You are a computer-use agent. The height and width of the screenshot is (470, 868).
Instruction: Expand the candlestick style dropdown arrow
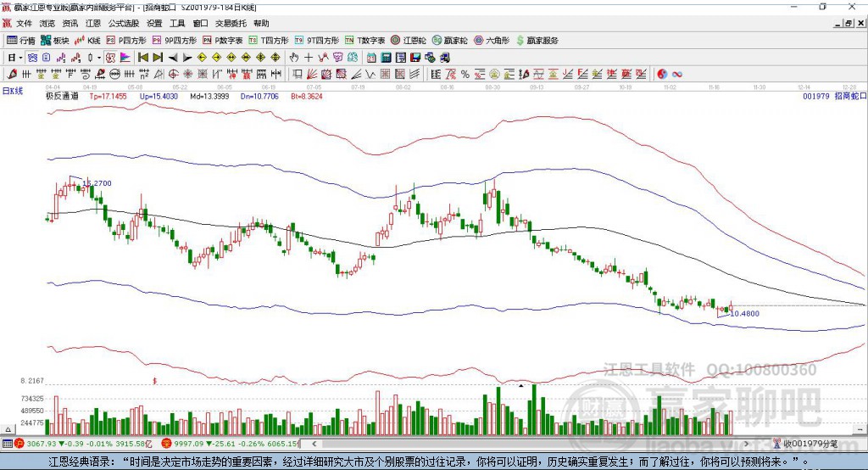click(x=99, y=58)
